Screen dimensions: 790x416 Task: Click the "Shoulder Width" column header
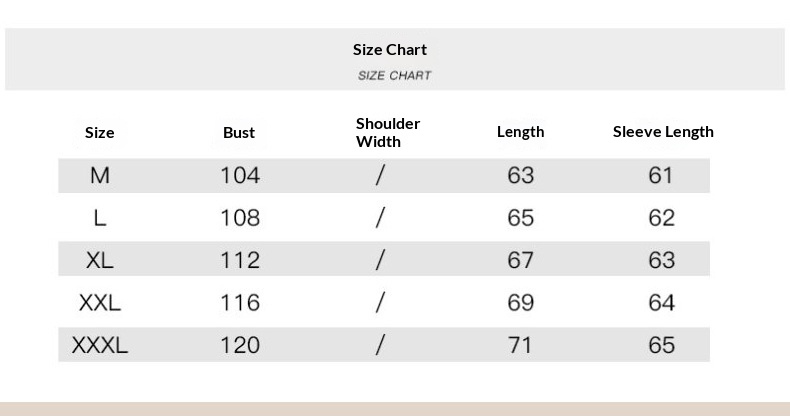pyautogui.click(x=388, y=132)
